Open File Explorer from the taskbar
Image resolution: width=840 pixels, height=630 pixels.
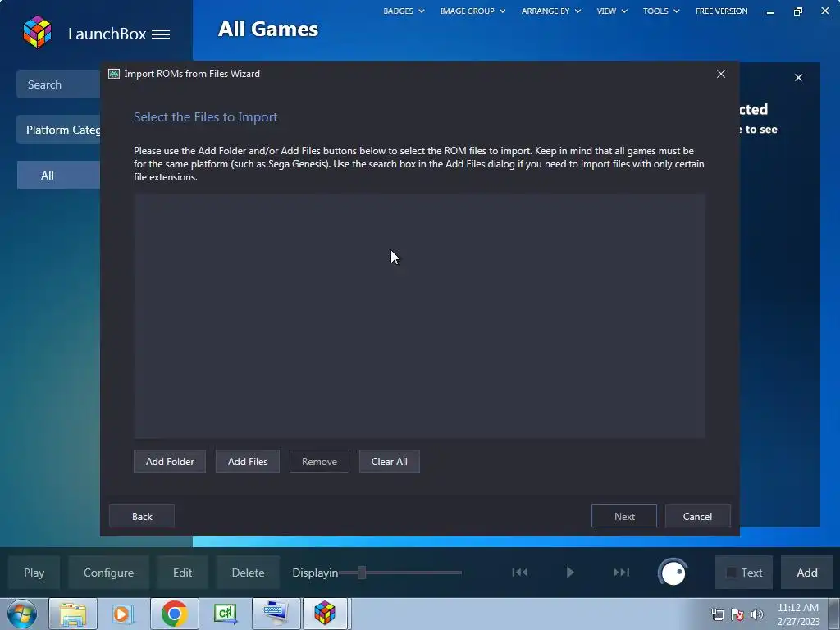pyautogui.click(x=73, y=614)
